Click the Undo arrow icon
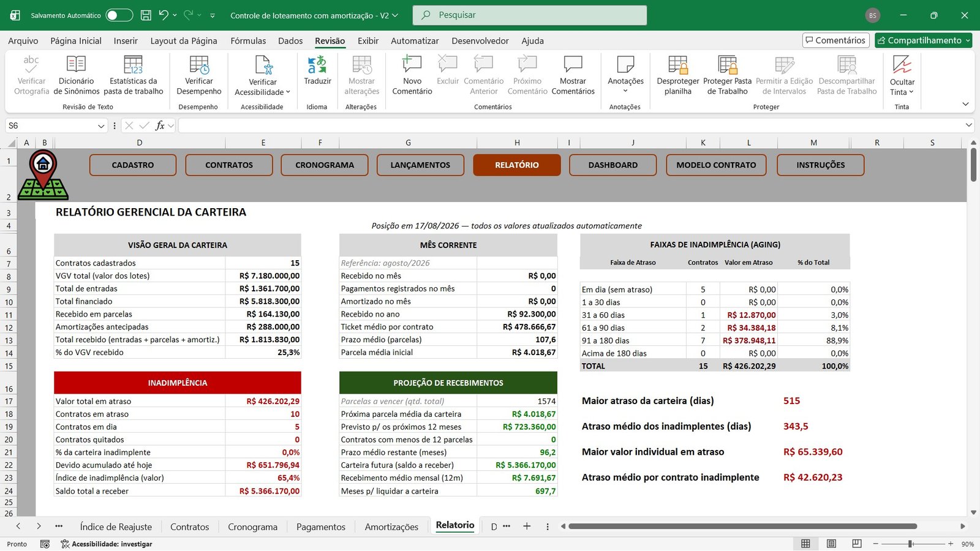 (x=163, y=15)
